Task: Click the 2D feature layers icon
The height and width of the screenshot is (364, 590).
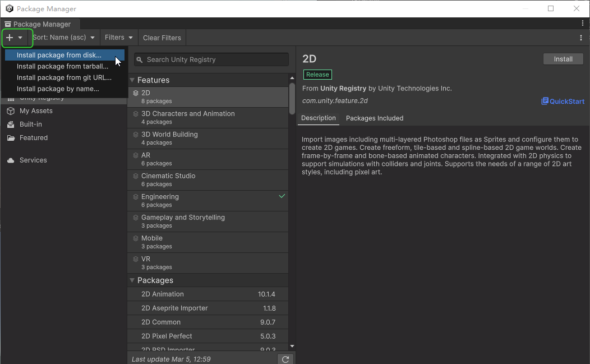Action: point(136,93)
